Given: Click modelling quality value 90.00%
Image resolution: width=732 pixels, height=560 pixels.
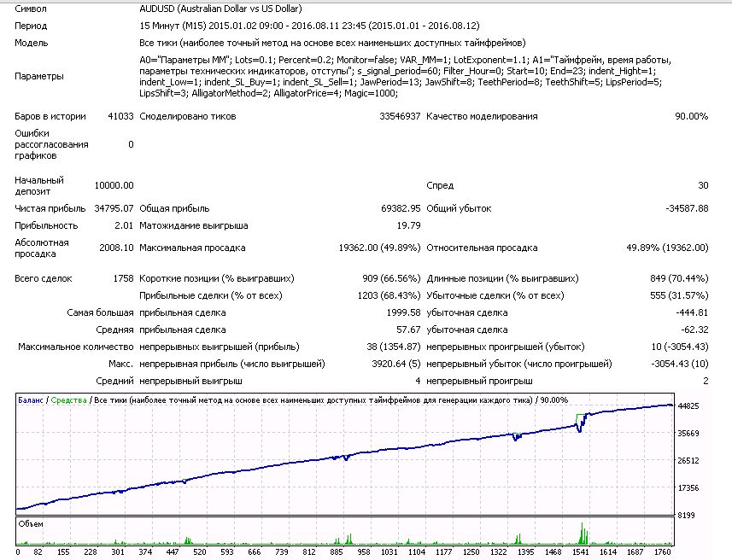Looking at the screenshot, I should click(x=691, y=116).
